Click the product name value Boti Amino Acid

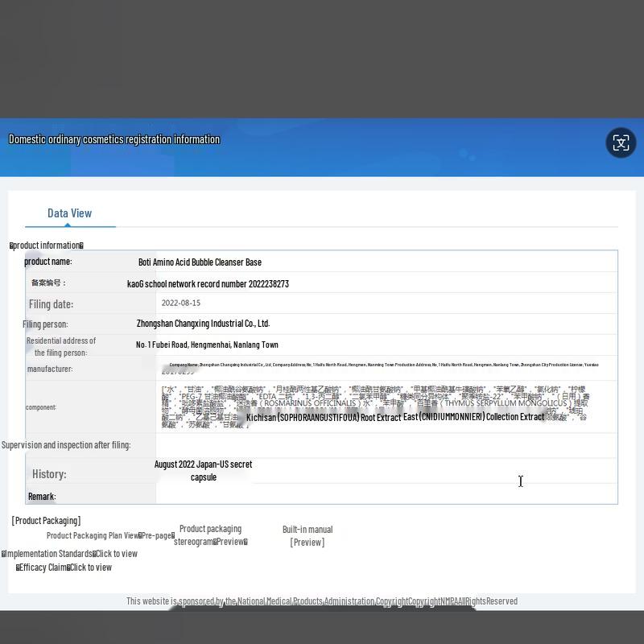[x=200, y=262]
